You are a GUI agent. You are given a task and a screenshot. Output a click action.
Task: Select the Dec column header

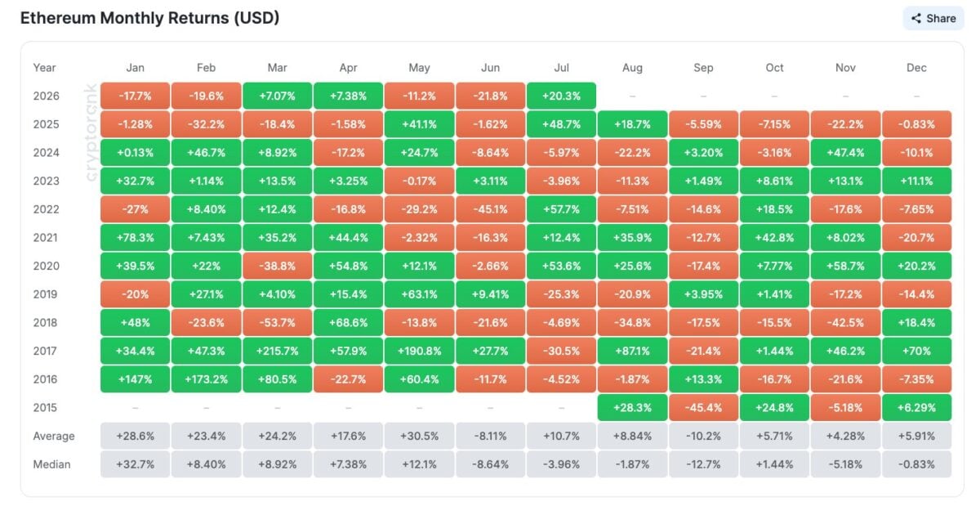pos(916,68)
